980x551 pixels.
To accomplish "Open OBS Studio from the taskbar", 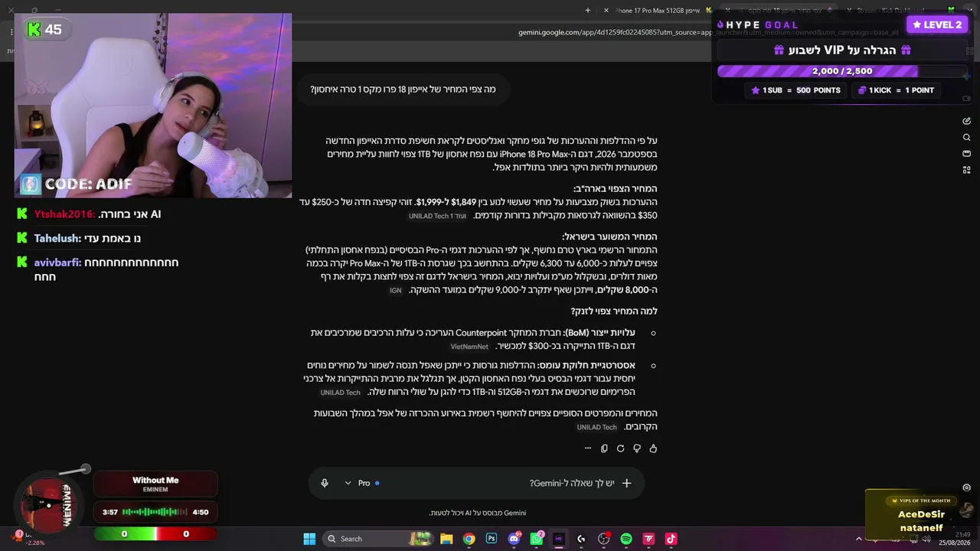I will click(x=604, y=539).
